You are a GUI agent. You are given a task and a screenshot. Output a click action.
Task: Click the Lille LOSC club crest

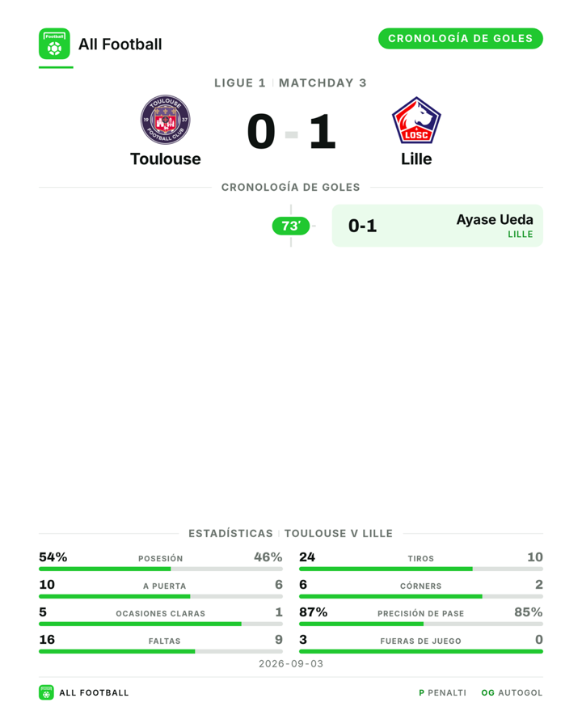[x=416, y=121]
